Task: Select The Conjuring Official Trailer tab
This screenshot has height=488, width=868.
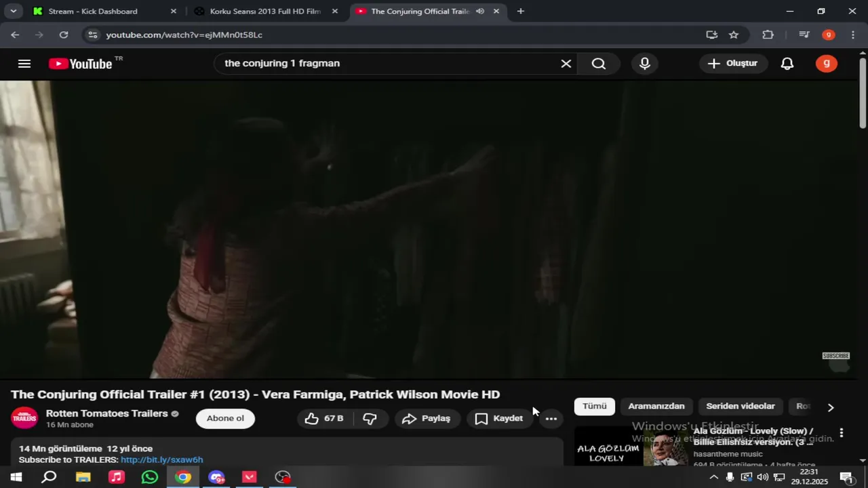Action: [x=420, y=12]
